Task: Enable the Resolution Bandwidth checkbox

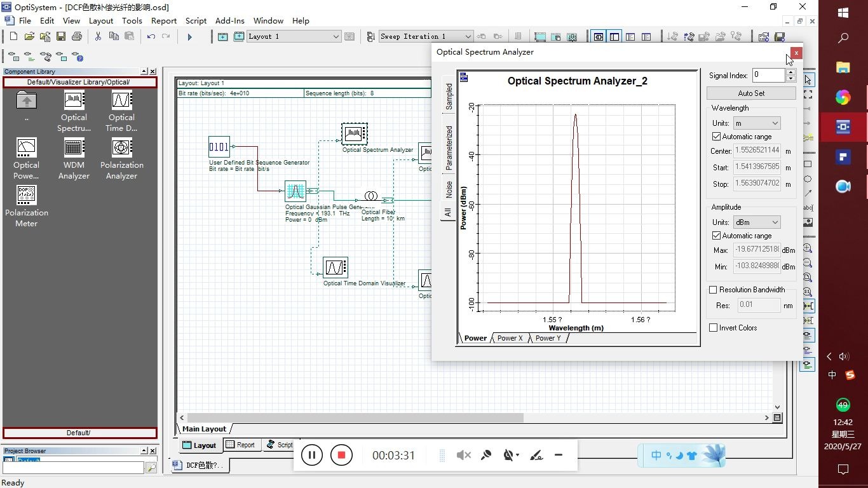Action: tap(714, 290)
